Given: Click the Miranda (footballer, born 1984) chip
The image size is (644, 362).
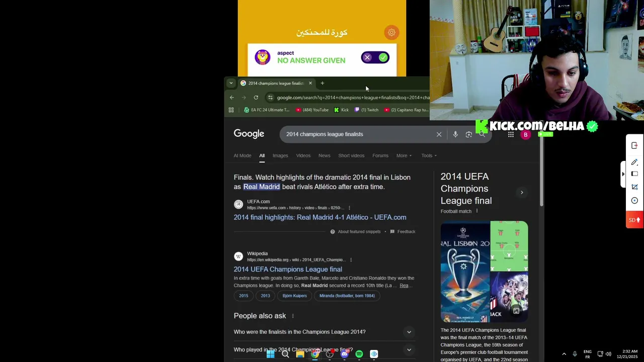Looking at the screenshot, I should point(347,296).
